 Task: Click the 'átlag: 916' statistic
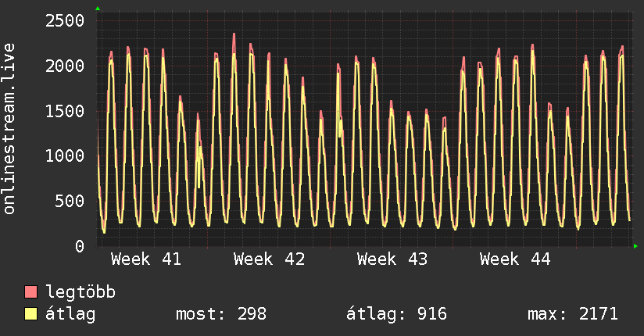396,314
